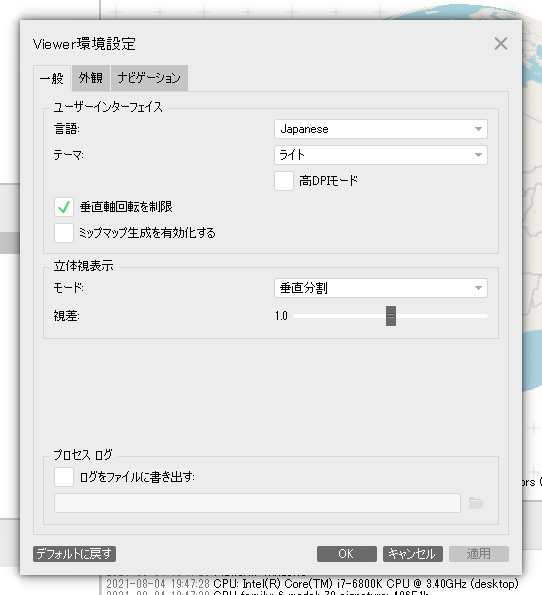Switch to the 外観 tab
Viewport: 542px width, 595px height.
click(x=91, y=78)
